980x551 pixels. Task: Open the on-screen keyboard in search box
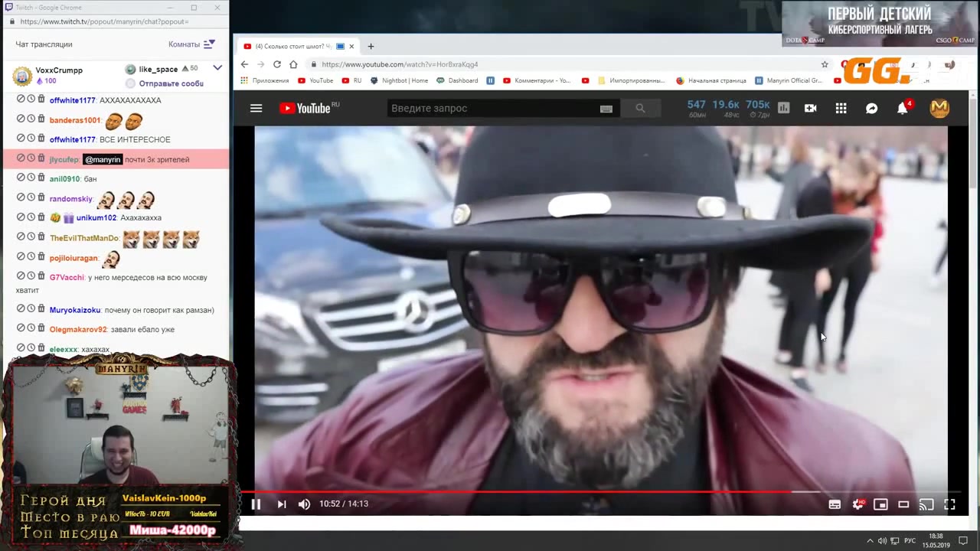pos(606,109)
